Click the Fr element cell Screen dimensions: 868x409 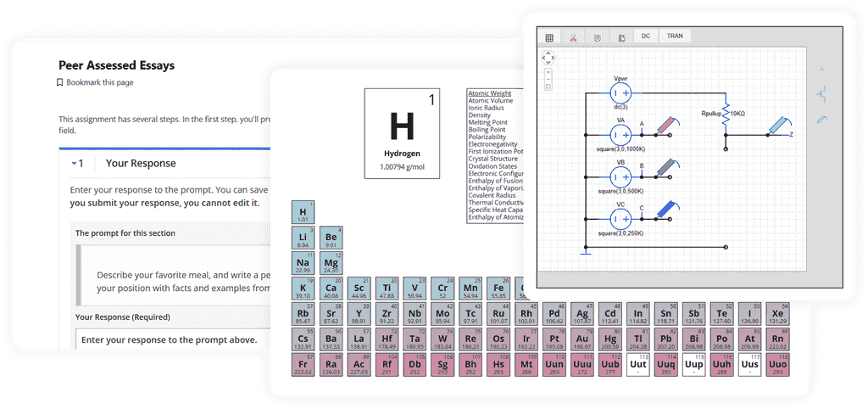(x=303, y=365)
